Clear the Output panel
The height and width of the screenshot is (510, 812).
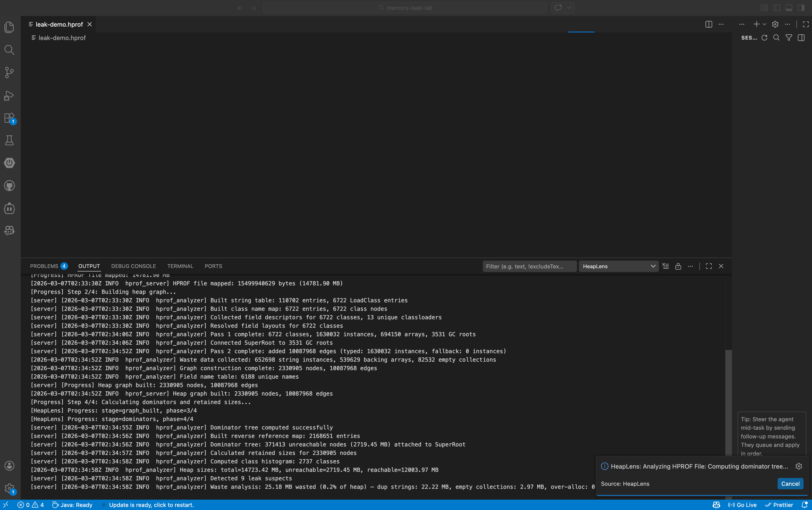[665, 266]
